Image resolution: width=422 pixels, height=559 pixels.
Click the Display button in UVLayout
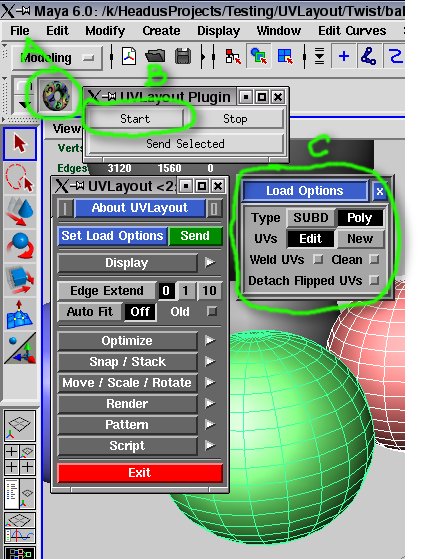pyautogui.click(x=127, y=263)
